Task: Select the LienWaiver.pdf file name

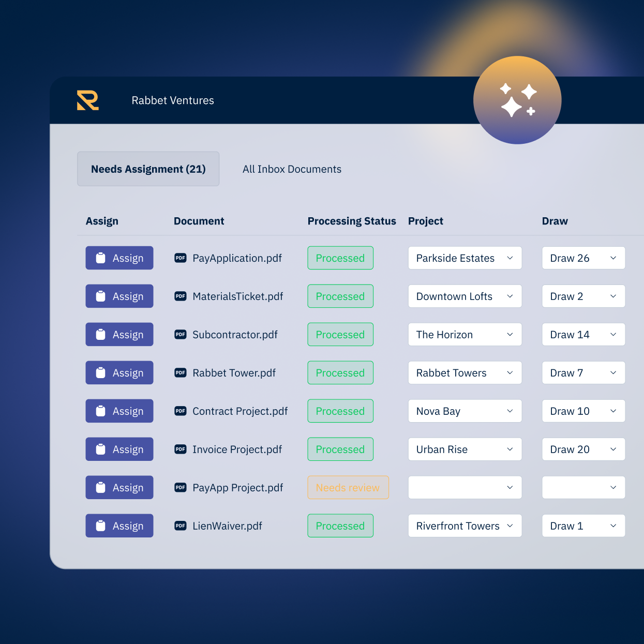Action: click(227, 526)
